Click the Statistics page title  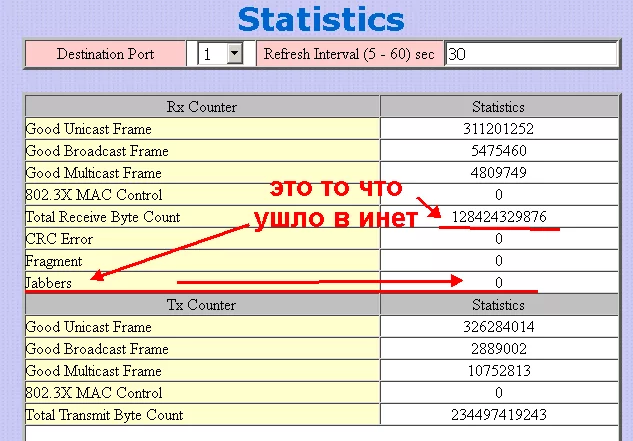click(321, 19)
